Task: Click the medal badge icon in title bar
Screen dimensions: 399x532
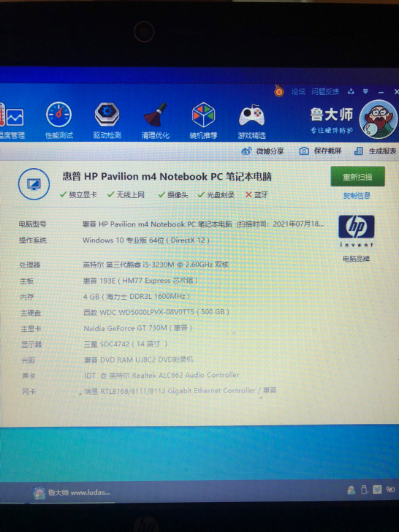Action: pyautogui.click(x=279, y=91)
